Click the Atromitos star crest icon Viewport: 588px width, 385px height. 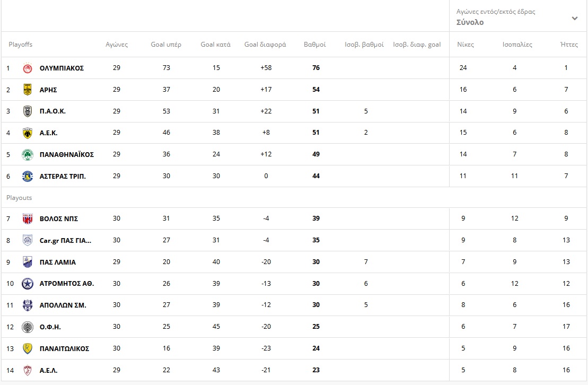point(28,284)
